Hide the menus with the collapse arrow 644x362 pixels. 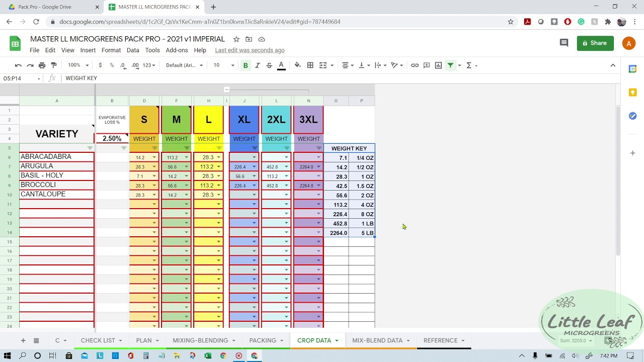point(613,65)
